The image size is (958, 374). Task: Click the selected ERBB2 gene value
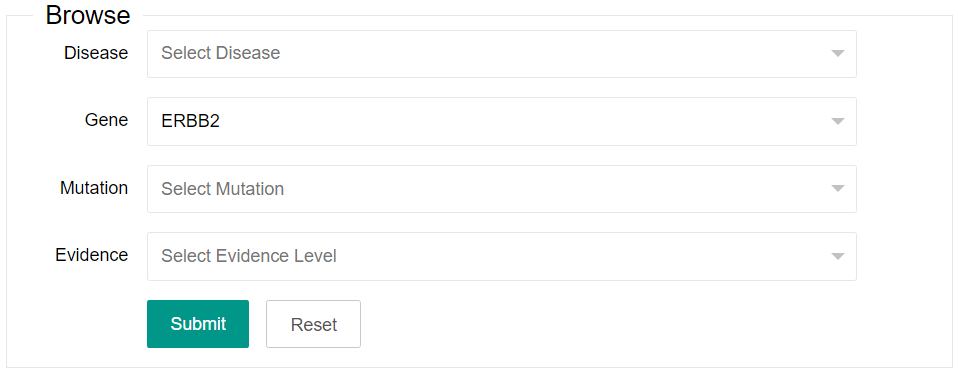point(190,121)
